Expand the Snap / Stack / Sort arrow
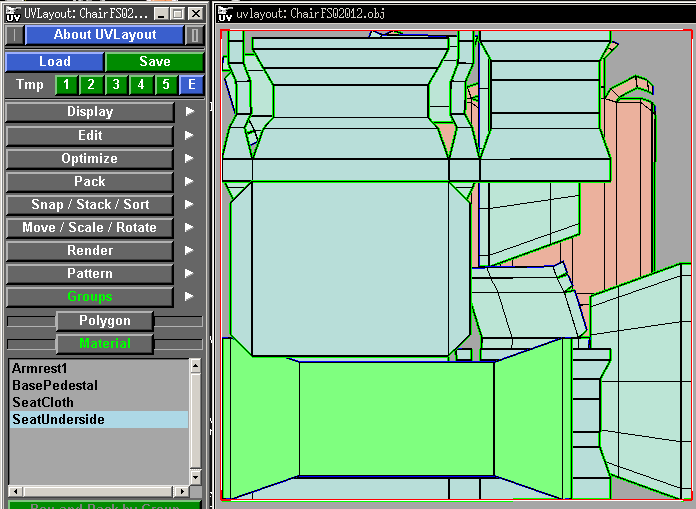 190,204
